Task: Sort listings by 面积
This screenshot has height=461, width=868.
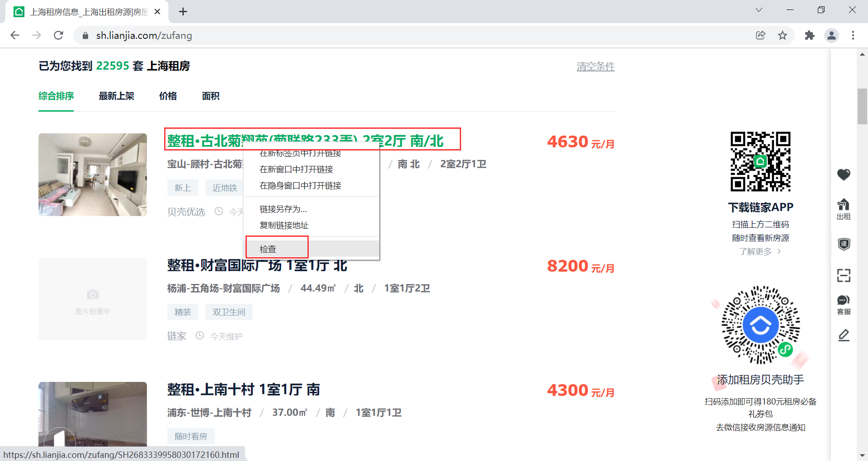Action: pyautogui.click(x=211, y=96)
